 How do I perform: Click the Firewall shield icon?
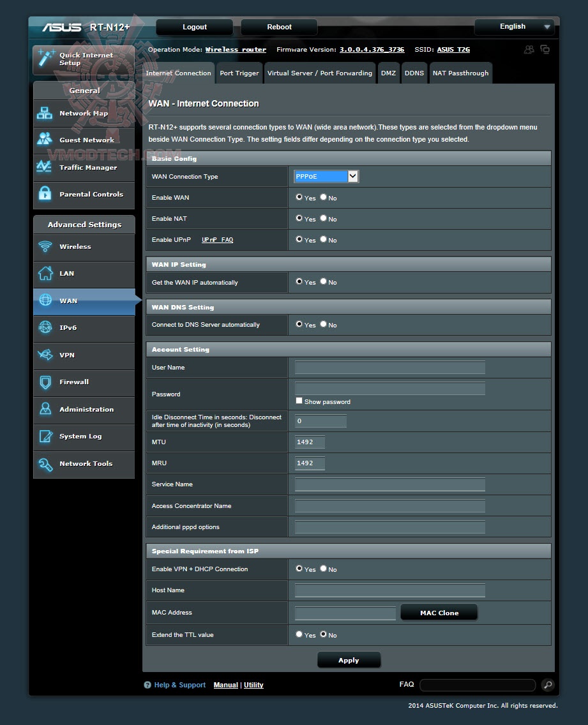coord(45,382)
